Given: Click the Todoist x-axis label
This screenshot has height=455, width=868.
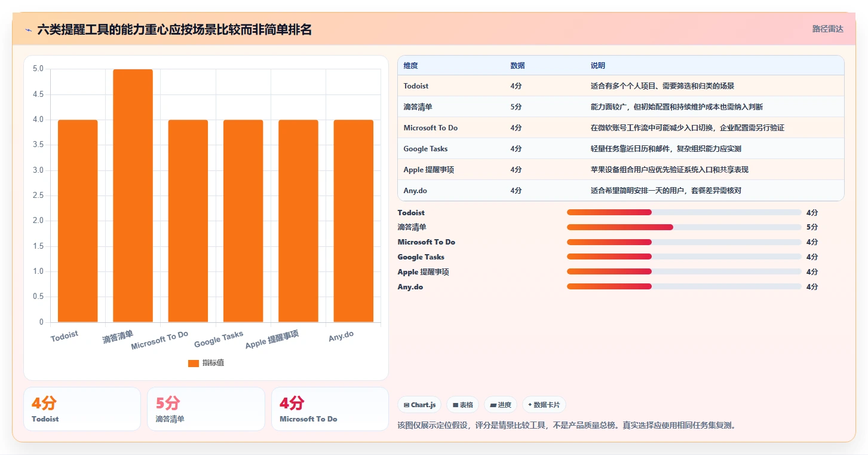Looking at the screenshot, I should tap(65, 335).
